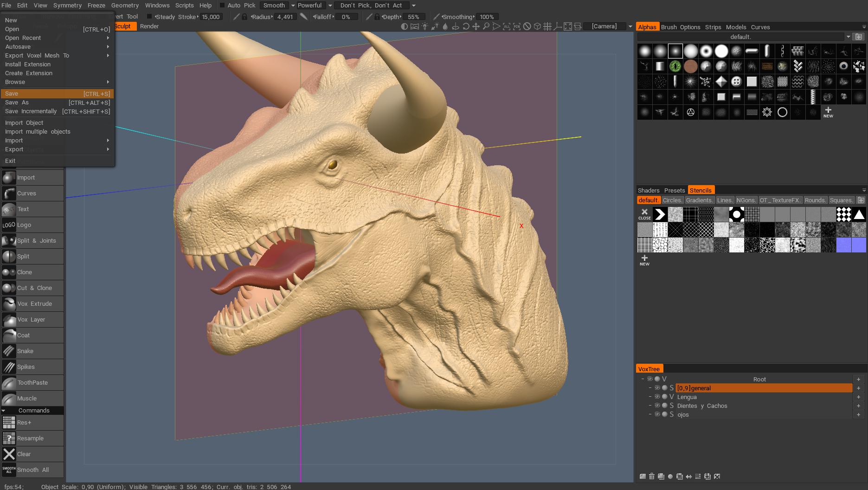
Task: Select the Snake tool
Action: coord(32,351)
